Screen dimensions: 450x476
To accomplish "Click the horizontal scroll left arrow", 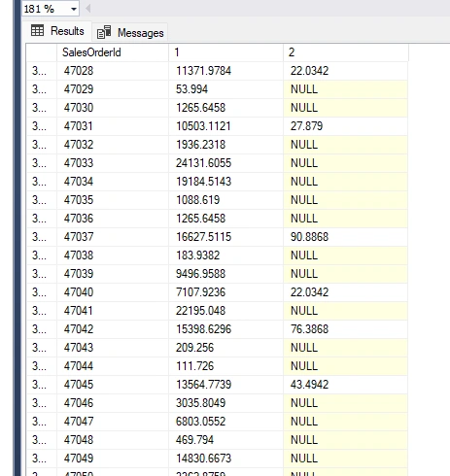I will click(87, 9).
